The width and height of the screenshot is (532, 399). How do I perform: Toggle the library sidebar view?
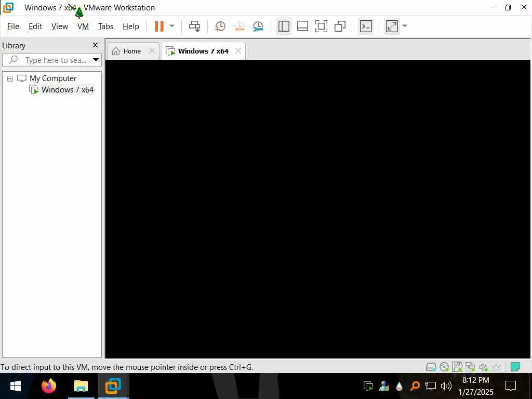(284, 26)
